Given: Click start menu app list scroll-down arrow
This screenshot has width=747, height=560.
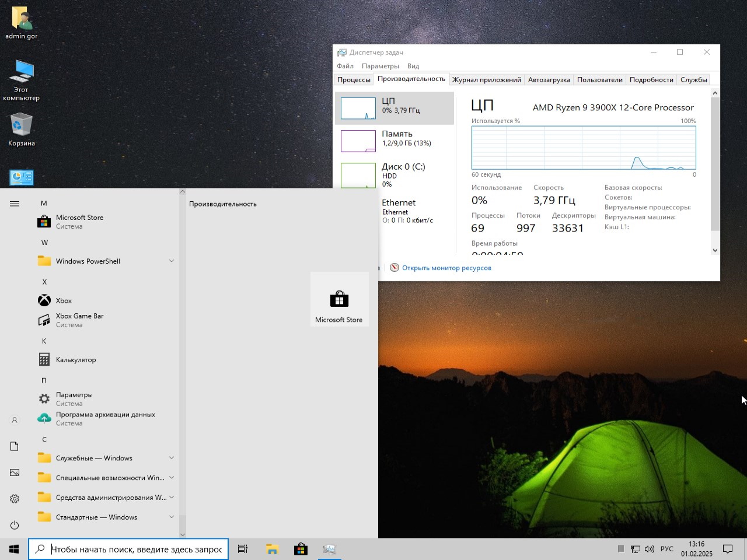Looking at the screenshot, I should [183, 534].
